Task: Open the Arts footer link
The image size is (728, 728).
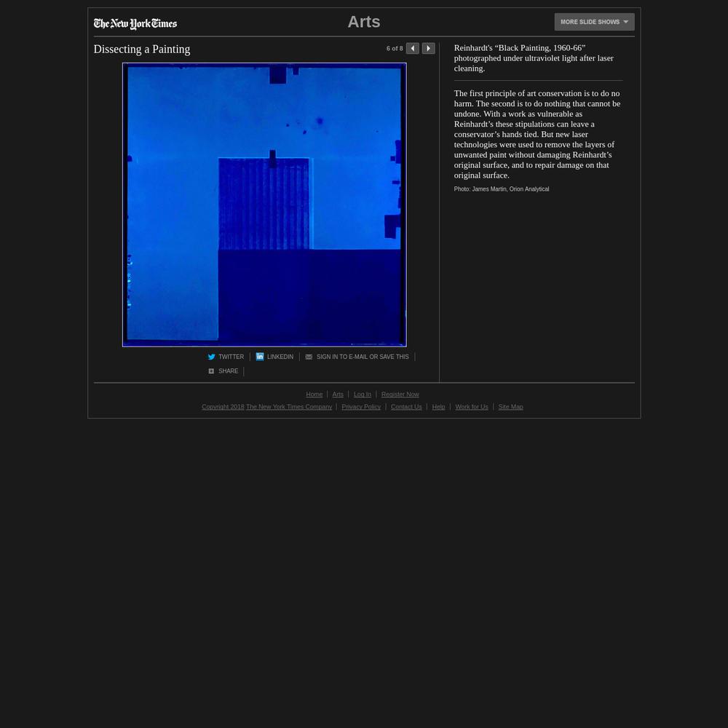Action: [338, 394]
